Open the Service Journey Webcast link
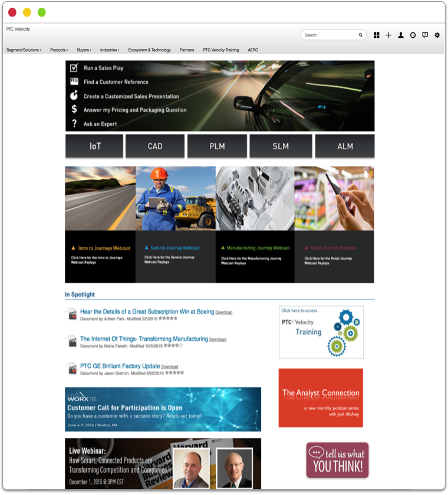448x495 pixels. (175, 248)
